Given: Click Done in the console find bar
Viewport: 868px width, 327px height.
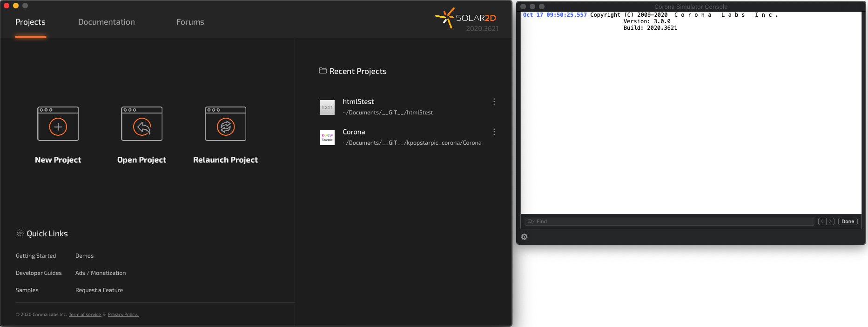Looking at the screenshot, I should [x=848, y=221].
